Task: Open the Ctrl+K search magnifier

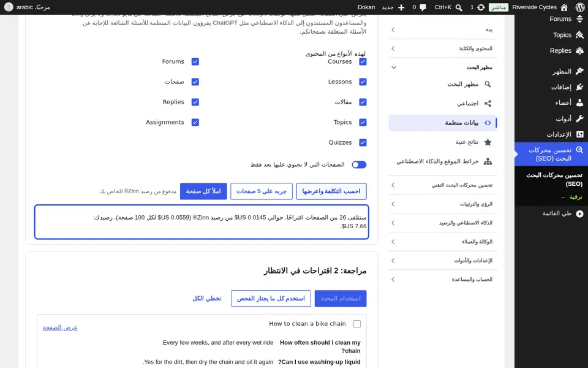Action: pos(459,7)
